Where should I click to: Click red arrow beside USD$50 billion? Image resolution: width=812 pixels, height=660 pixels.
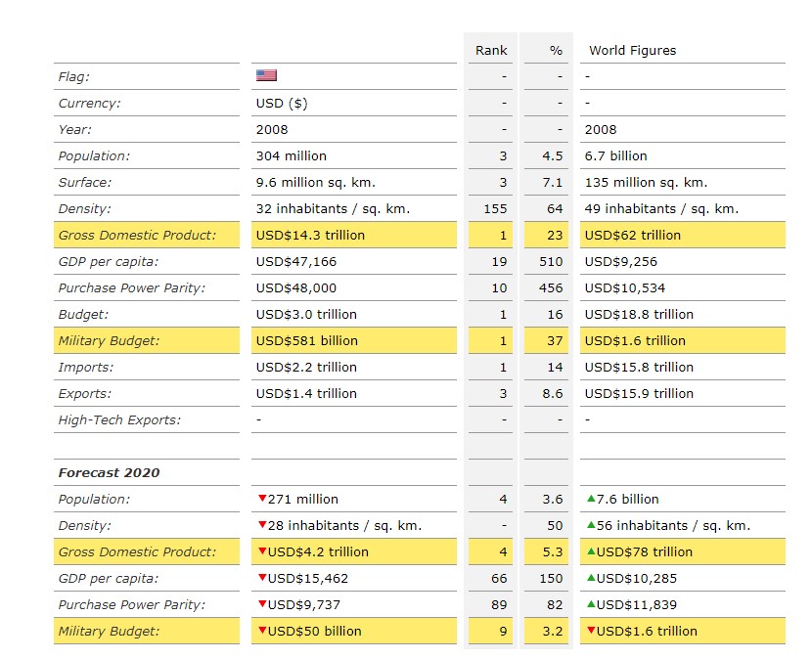pos(261,631)
